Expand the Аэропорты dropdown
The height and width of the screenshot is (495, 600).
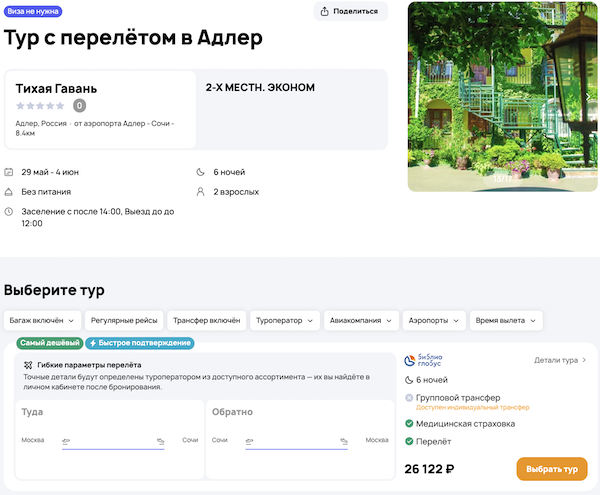pyautogui.click(x=434, y=321)
